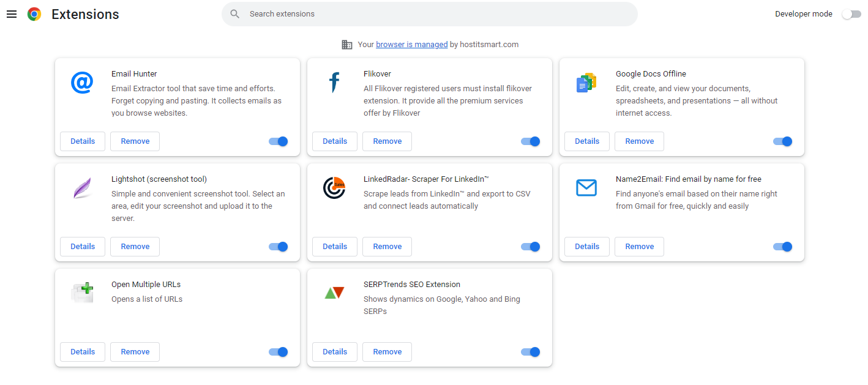Remove SERPTrends SEO Extension
Viewport: 868px width, 385px height.
coord(387,352)
